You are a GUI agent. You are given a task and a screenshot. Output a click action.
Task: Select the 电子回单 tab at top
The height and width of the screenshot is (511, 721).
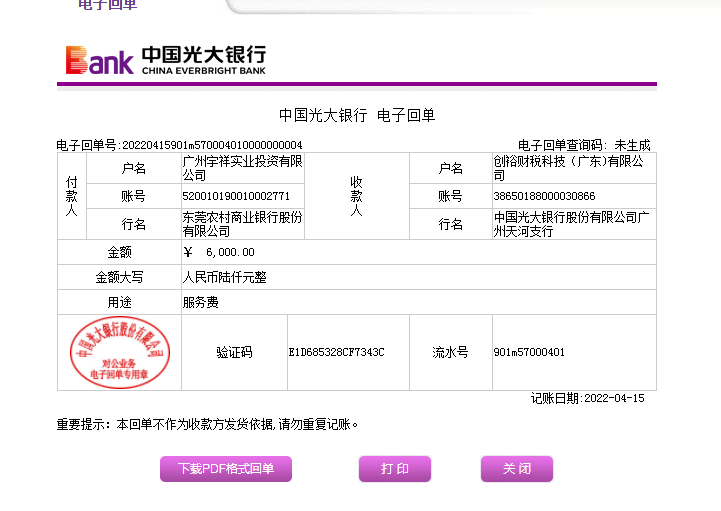coord(107,5)
